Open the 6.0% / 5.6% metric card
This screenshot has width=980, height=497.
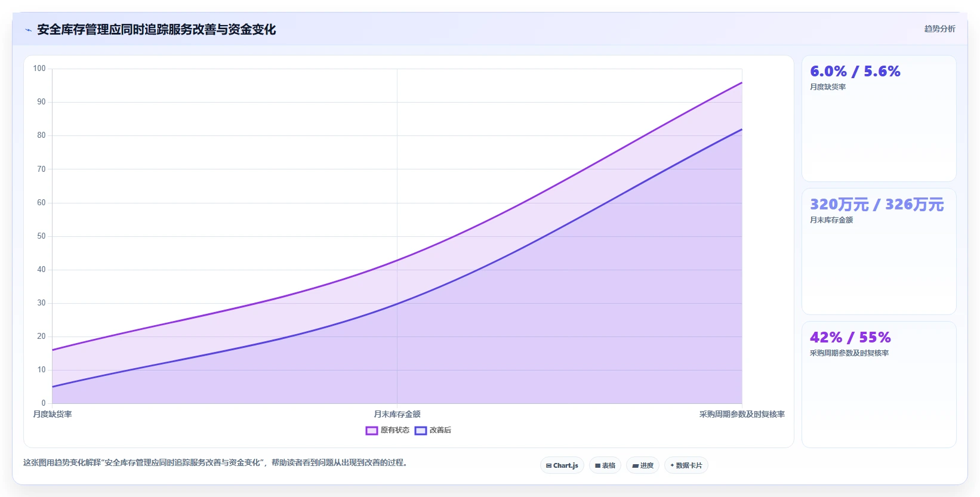[x=879, y=118]
